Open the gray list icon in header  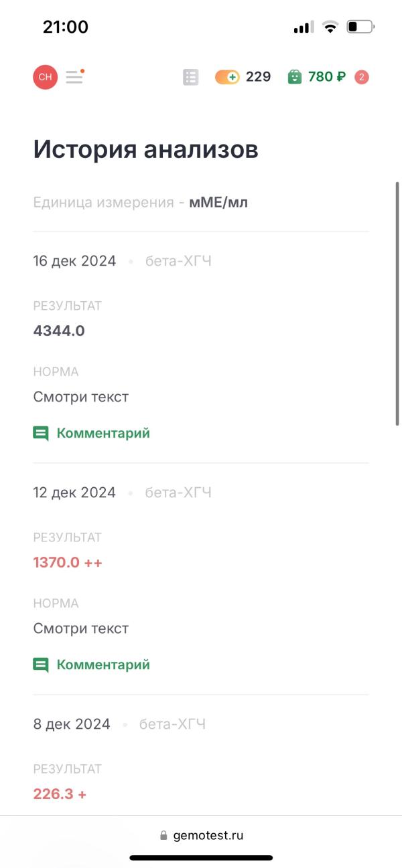[191, 77]
